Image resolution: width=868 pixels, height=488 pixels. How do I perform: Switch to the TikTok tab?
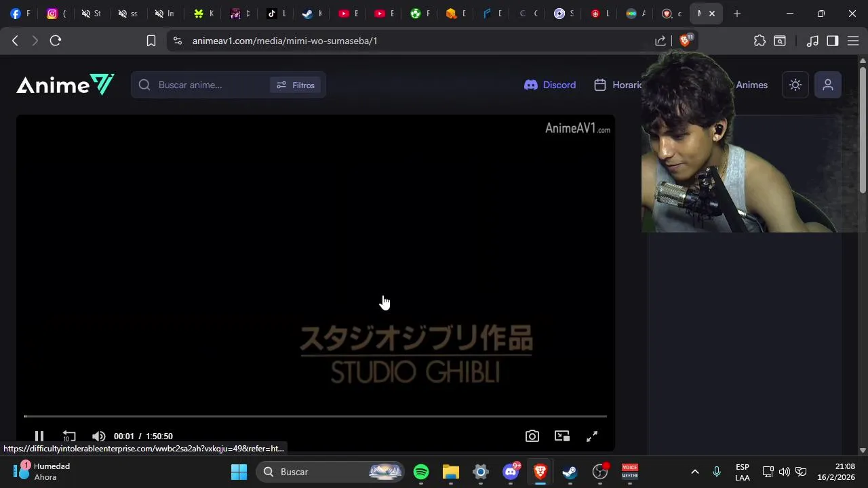pyautogui.click(x=276, y=14)
